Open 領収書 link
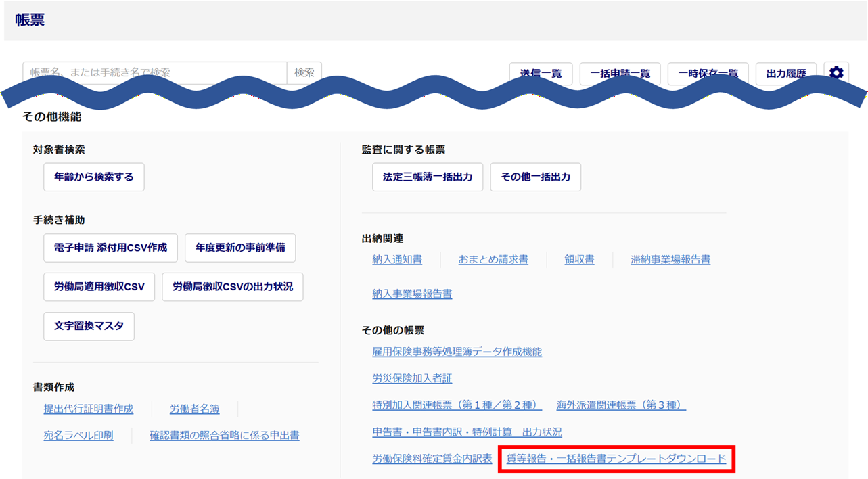The height and width of the screenshot is (479, 868). (x=580, y=259)
